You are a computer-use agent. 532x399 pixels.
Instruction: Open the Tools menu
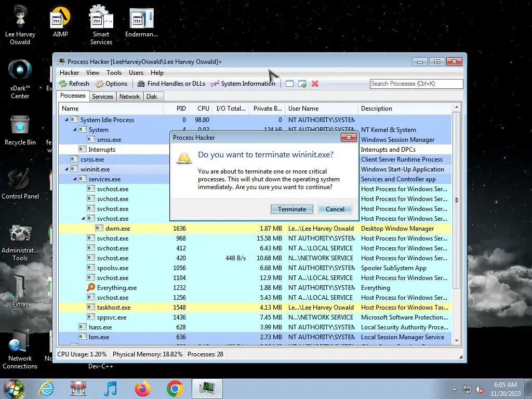click(x=114, y=73)
